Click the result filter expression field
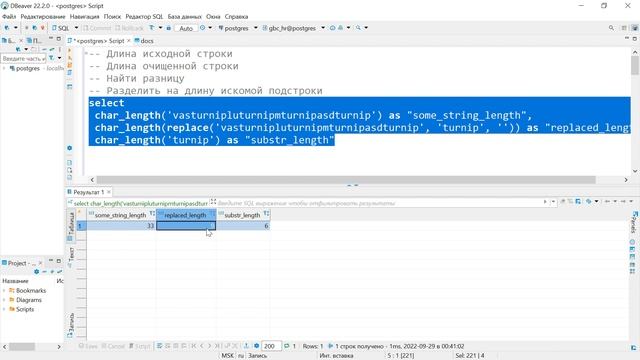Viewport: 640px width, 360px height. tap(380, 203)
